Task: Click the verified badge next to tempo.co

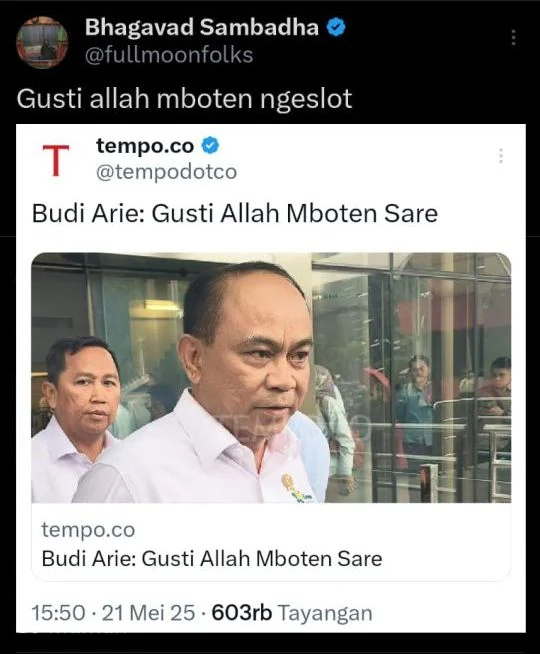Action: click(x=211, y=146)
